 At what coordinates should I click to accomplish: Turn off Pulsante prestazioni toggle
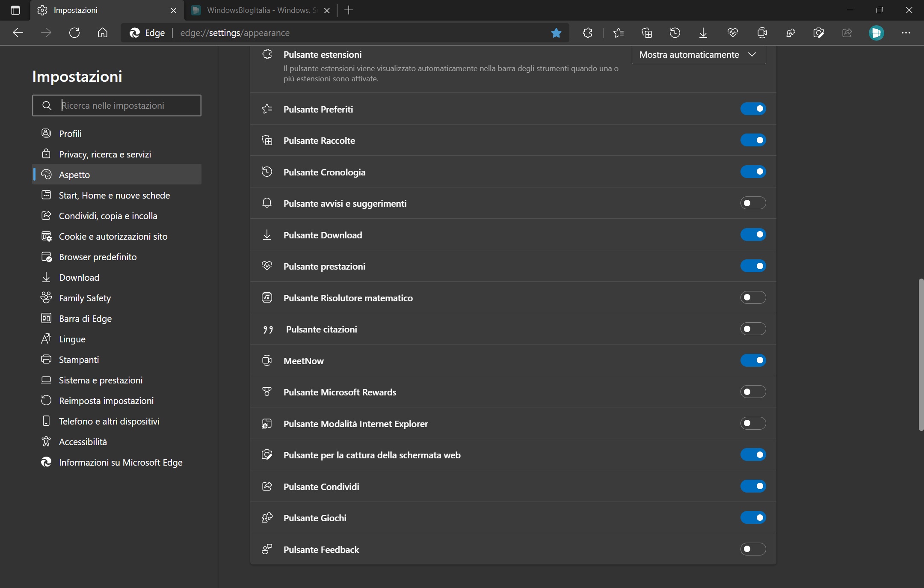(753, 266)
